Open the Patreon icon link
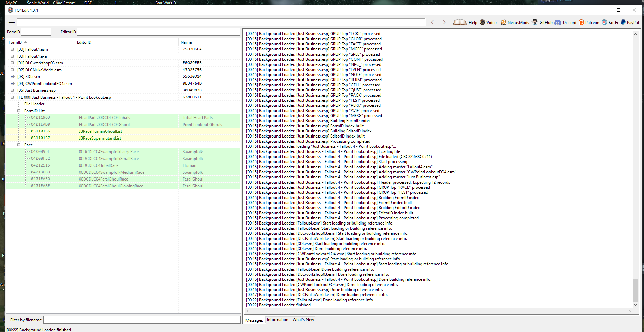This screenshot has width=644, height=332. click(581, 22)
